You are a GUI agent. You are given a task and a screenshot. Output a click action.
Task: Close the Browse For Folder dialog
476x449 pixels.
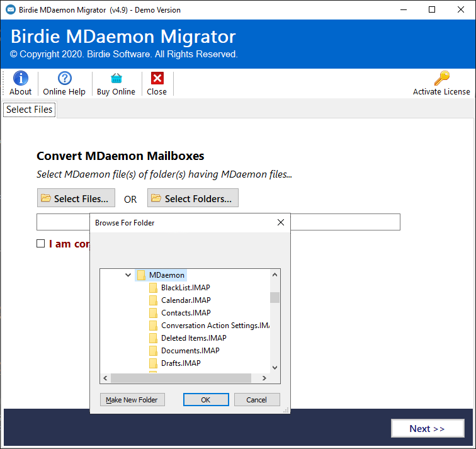(x=281, y=222)
